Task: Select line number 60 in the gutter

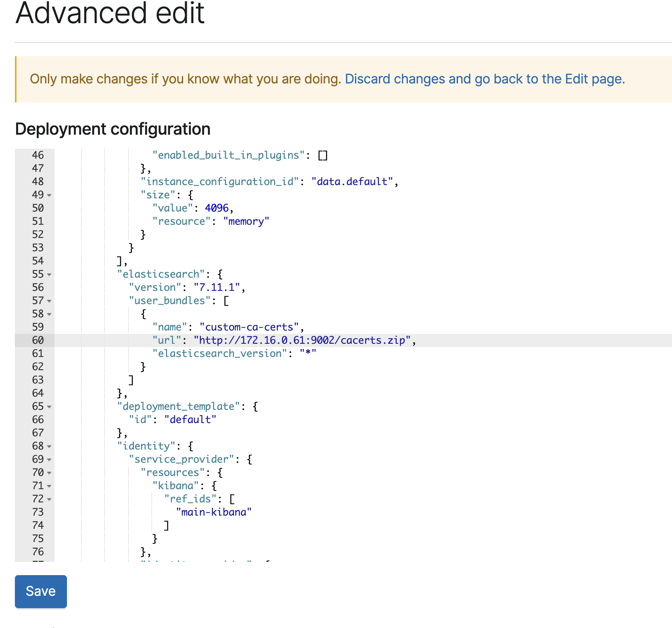Action: click(x=38, y=340)
